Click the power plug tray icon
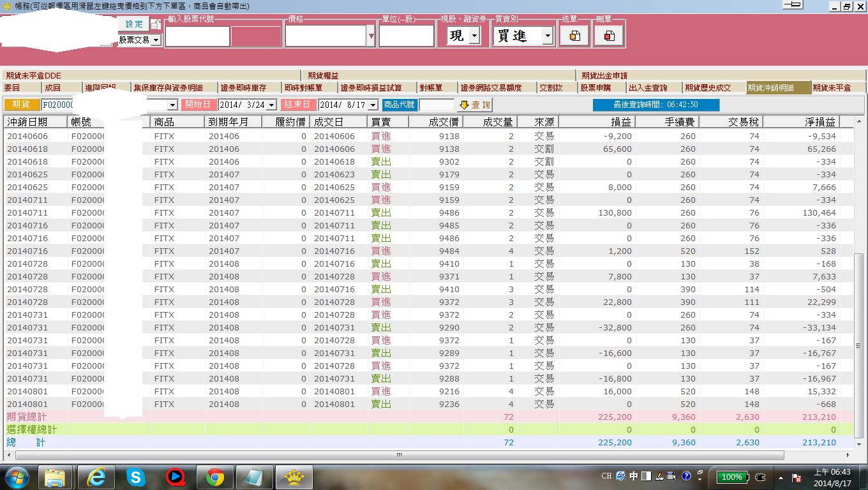Screen dimensions: 868x490 coord(760,477)
